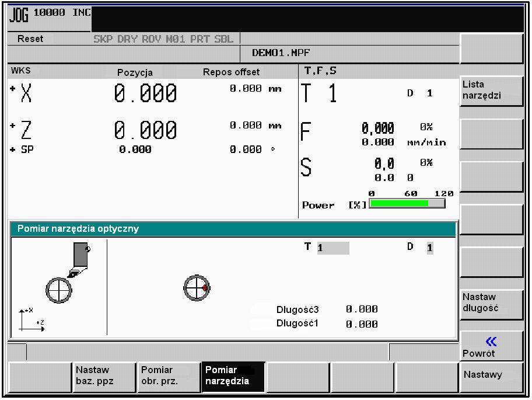This screenshot has width=532, height=400.
Task: Select the Pomiar narzędzia softkey
Action: [x=233, y=377]
